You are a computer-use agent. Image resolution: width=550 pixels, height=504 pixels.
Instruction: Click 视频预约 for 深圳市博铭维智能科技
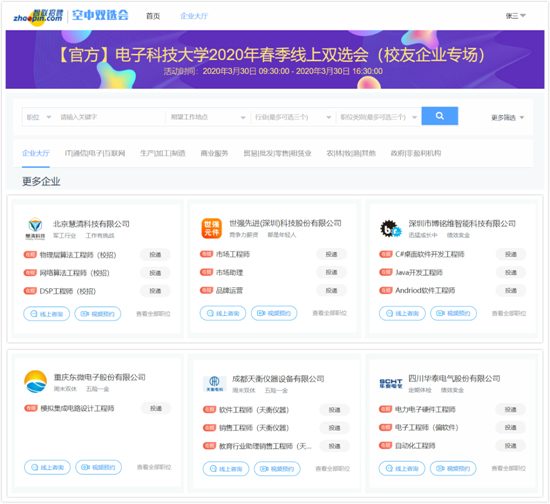pos(454,313)
